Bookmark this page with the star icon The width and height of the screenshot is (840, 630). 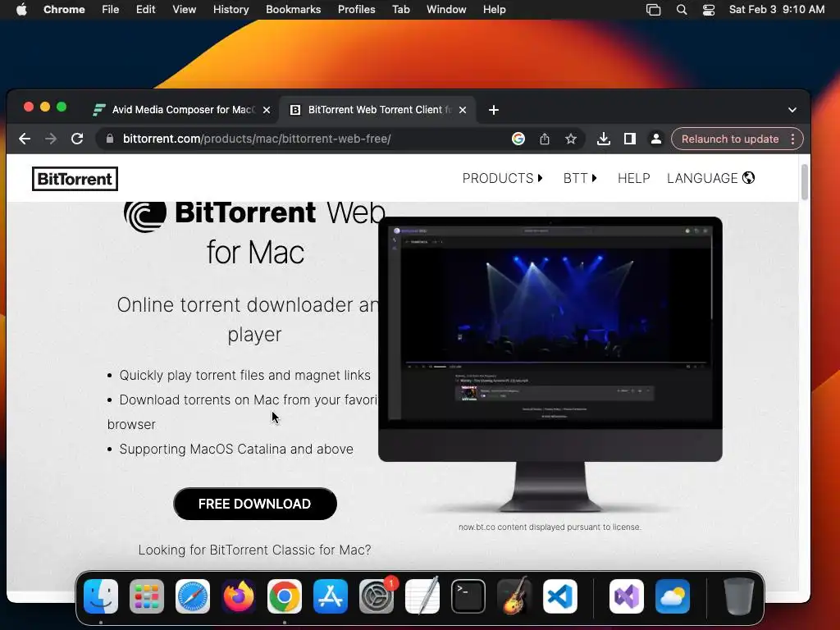[571, 139]
